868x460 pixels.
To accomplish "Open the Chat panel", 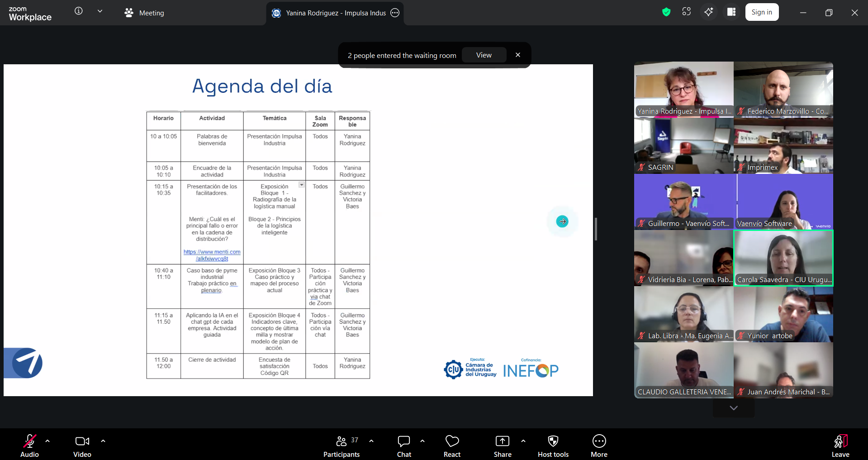I will [x=403, y=446].
